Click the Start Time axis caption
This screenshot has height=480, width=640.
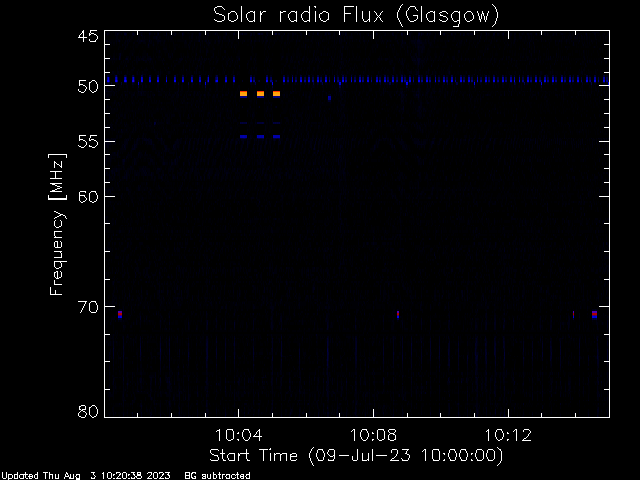(356, 456)
